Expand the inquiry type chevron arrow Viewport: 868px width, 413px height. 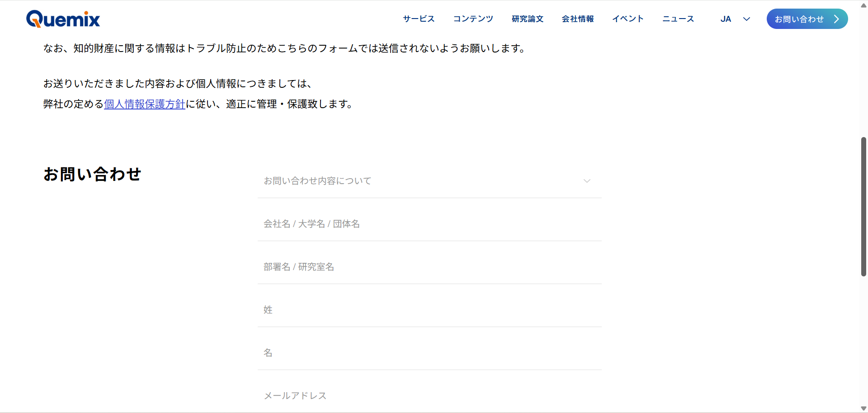[587, 181]
